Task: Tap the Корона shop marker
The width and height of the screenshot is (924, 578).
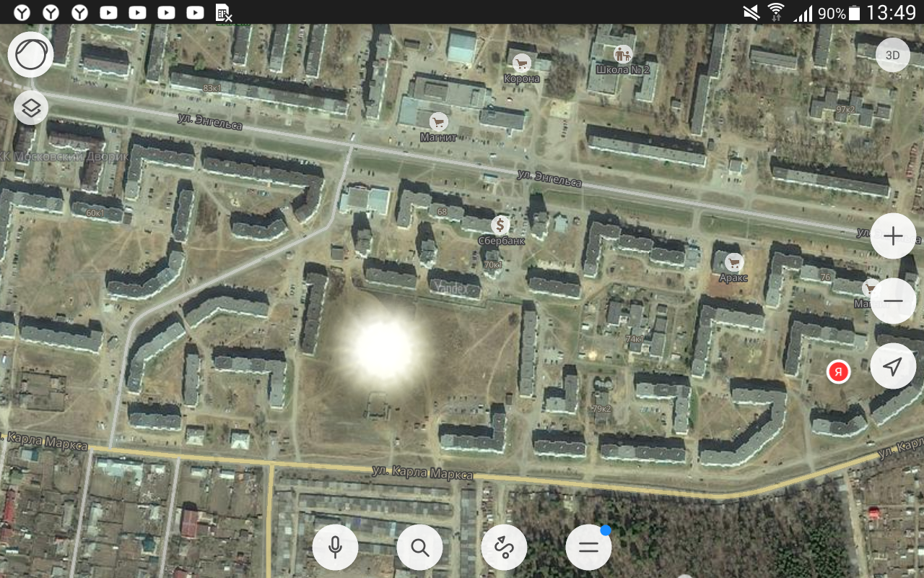Action: [x=521, y=64]
